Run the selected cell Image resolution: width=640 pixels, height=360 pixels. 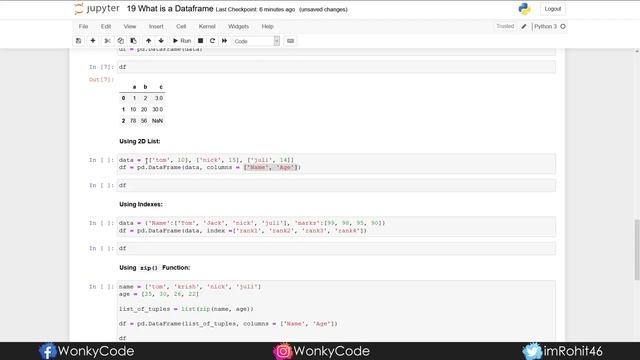point(182,41)
